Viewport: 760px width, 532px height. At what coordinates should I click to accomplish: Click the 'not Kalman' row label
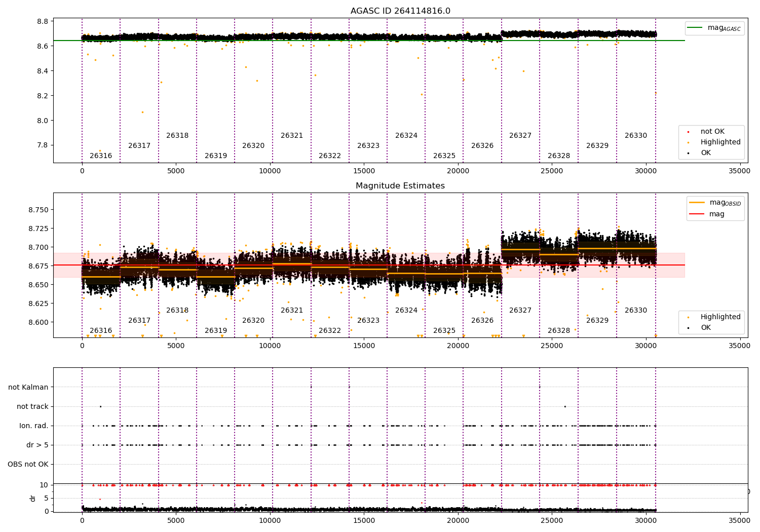coord(28,388)
